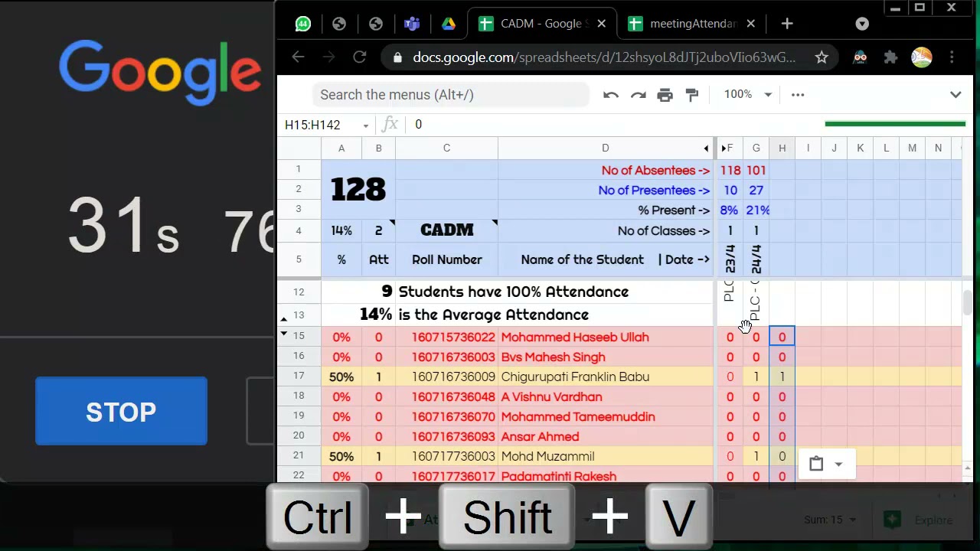Image resolution: width=980 pixels, height=551 pixels.
Task: Click the address bar URL
Action: click(x=604, y=57)
